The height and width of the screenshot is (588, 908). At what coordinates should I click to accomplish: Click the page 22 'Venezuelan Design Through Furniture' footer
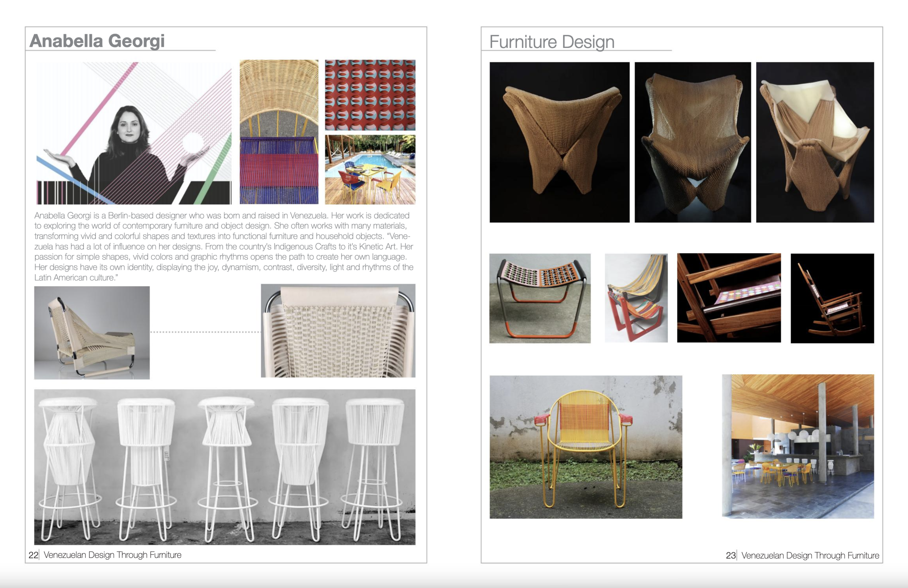coord(113,555)
